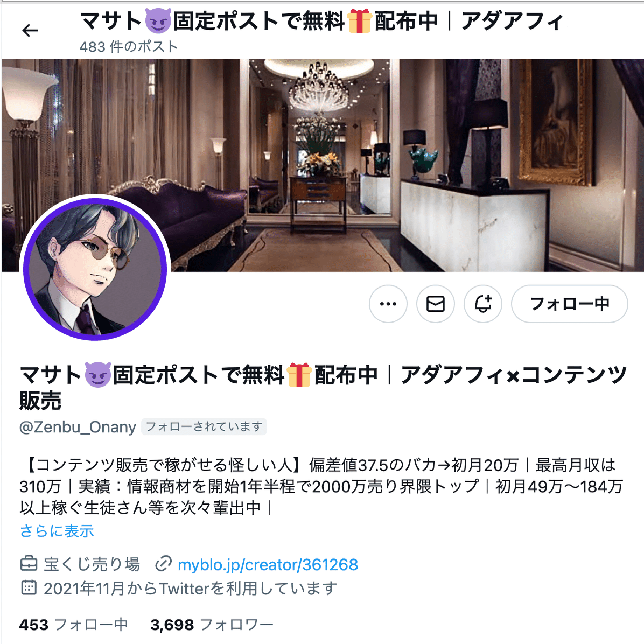The width and height of the screenshot is (644, 644).
Task: Open direct message envelope icon
Action: point(436,304)
